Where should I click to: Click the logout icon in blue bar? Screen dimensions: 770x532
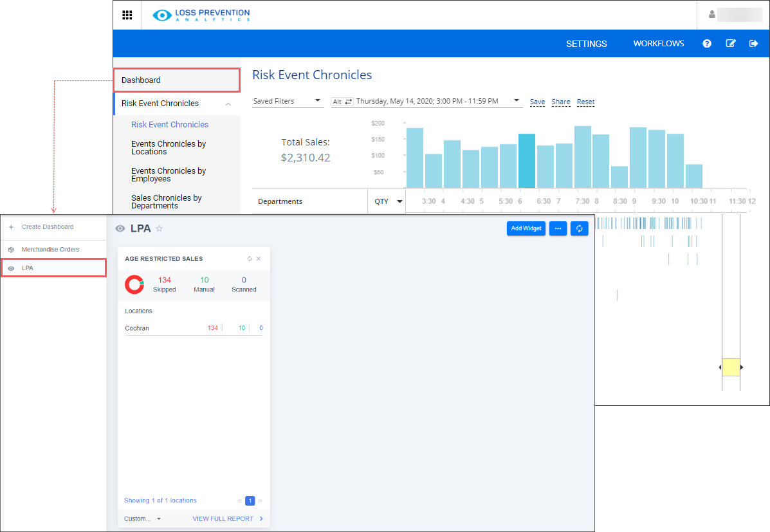[x=754, y=44]
